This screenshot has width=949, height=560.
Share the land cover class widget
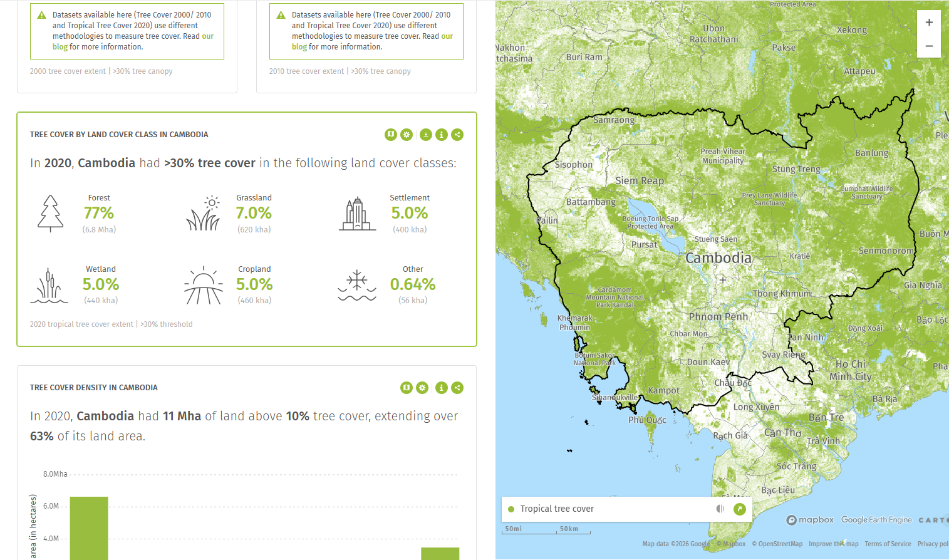point(457,135)
